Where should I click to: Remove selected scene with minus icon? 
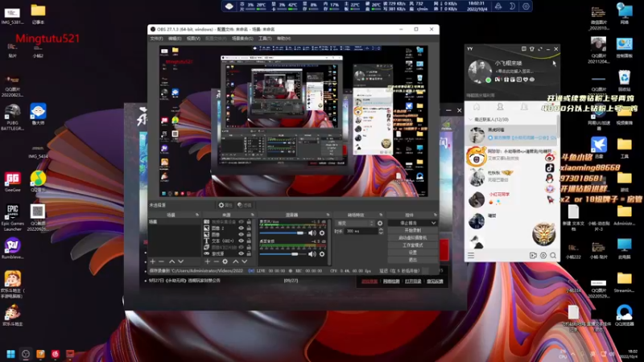[162, 261]
